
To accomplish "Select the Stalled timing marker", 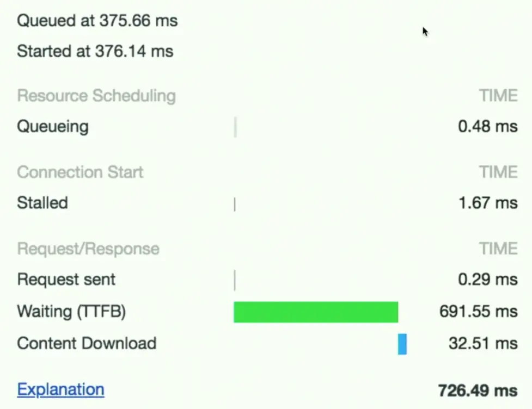I will 235,205.
